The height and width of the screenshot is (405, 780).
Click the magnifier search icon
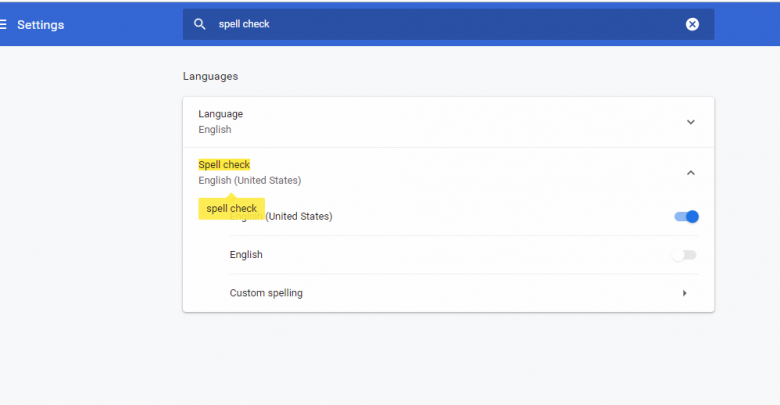[200, 24]
